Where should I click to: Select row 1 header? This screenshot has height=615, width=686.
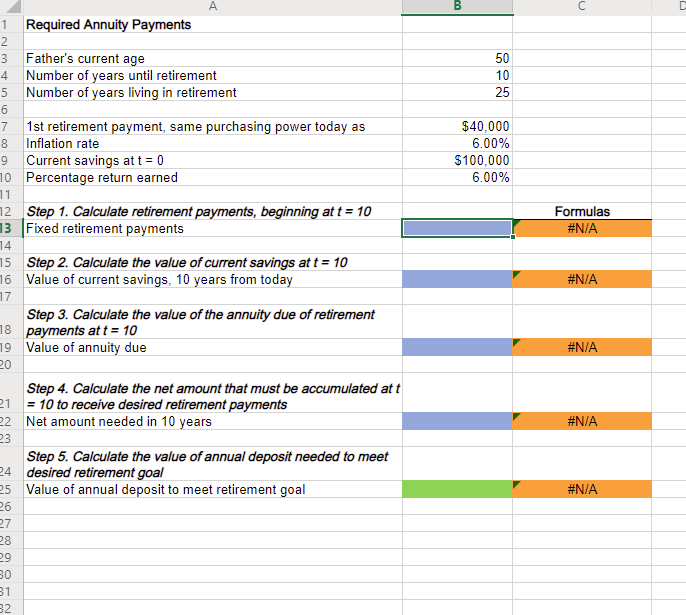[11, 24]
